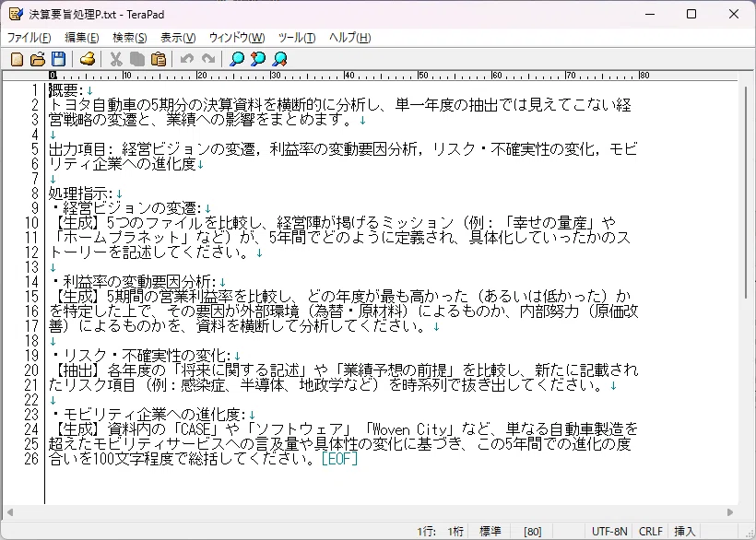Image resolution: width=756 pixels, height=540 pixels.
Task: Open the ファイル(F) menu
Action: 29,38
